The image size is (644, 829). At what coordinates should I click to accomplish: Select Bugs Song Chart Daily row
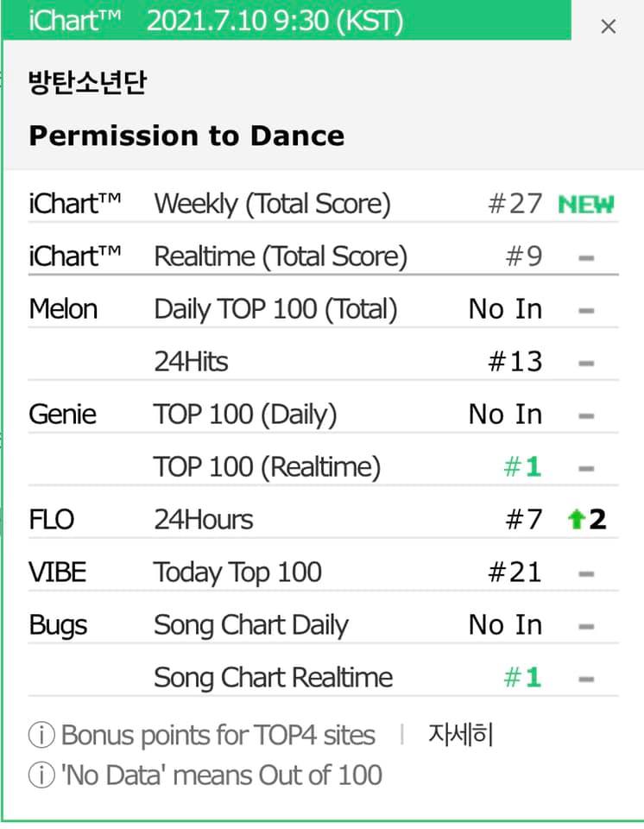coord(250,625)
